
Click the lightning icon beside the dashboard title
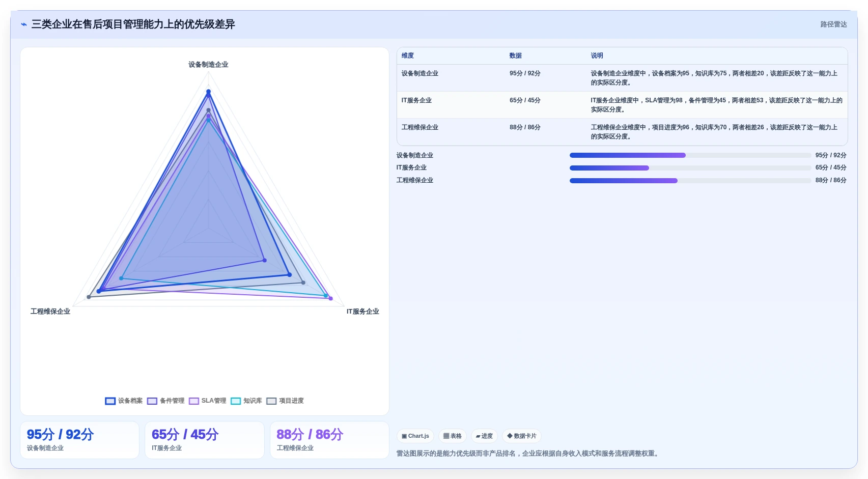coord(23,24)
